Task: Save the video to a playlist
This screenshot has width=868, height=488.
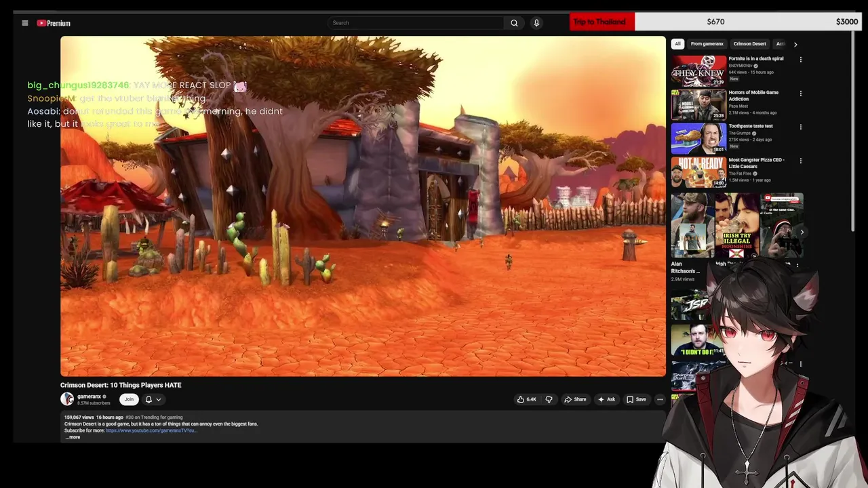Action: click(636, 399)
